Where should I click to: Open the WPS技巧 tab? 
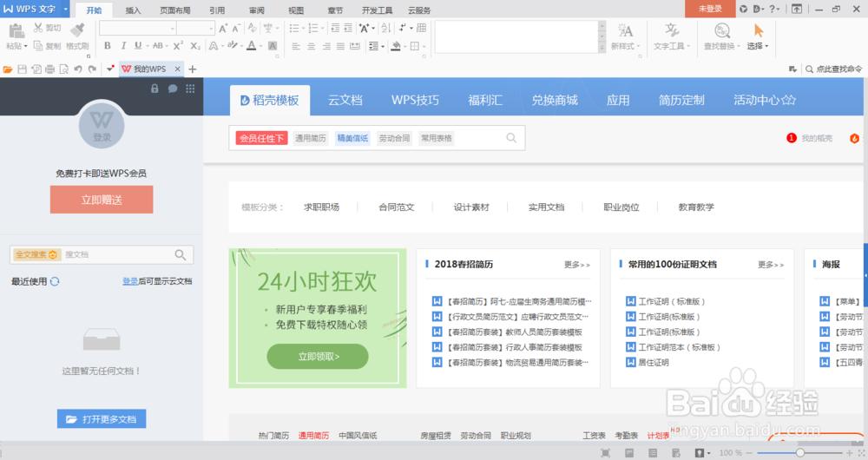[415, 100]
